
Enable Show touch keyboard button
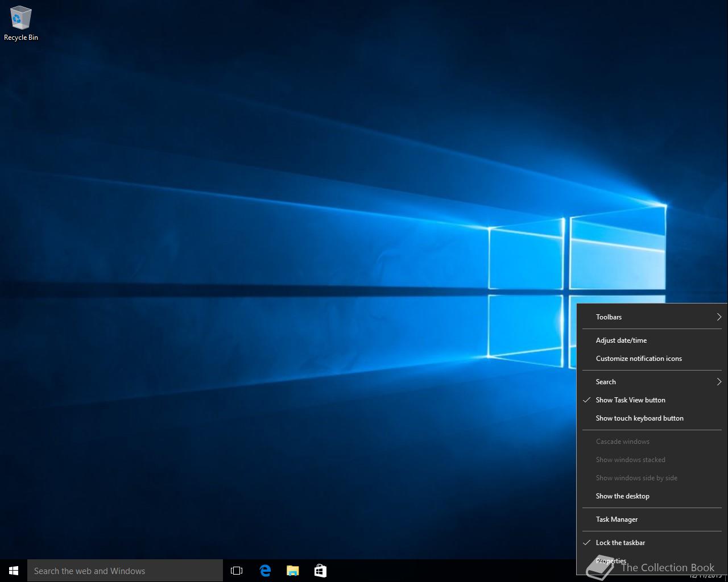click(x=652, y=418)
